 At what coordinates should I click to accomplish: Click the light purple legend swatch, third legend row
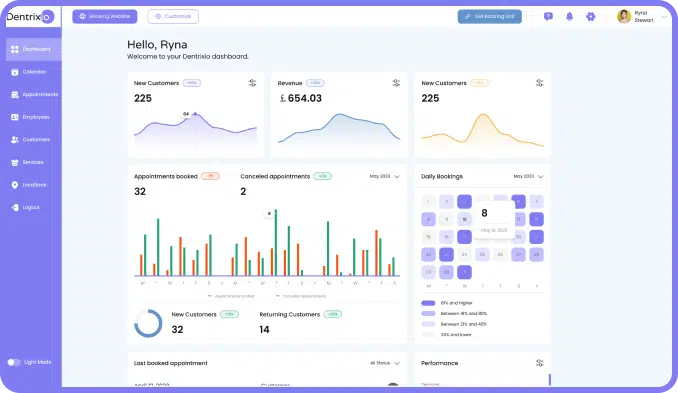[x=428, y=324]
